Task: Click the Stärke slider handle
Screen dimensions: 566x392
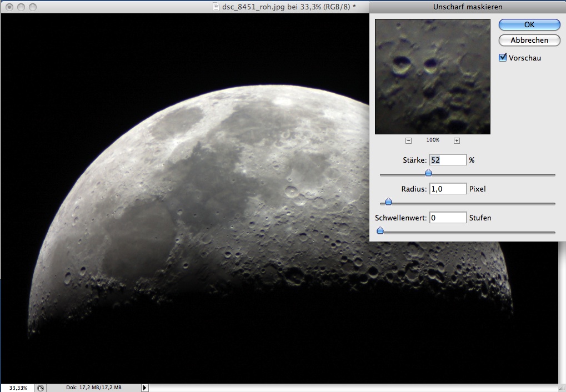Action: 428,173
